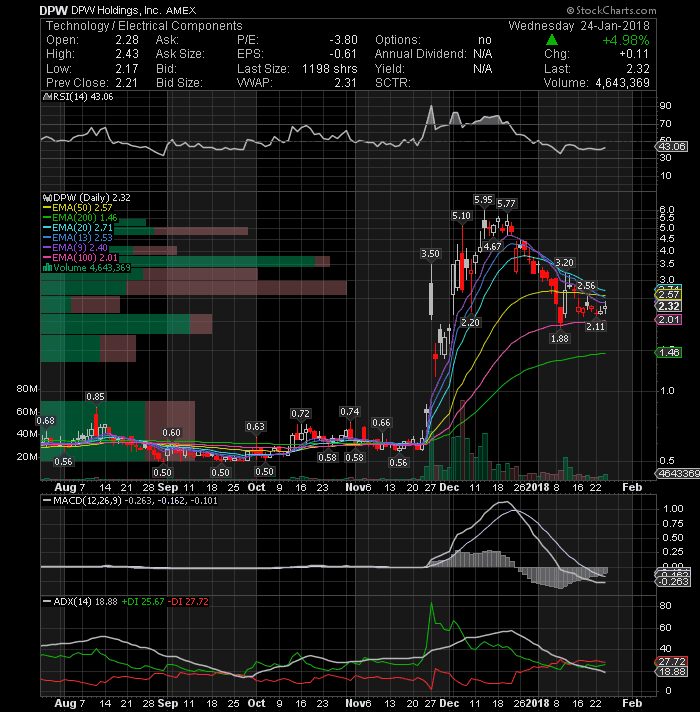700x712 pixels.
Task: Click the red -DI 27.72 label
Action: tap(188, 602)
